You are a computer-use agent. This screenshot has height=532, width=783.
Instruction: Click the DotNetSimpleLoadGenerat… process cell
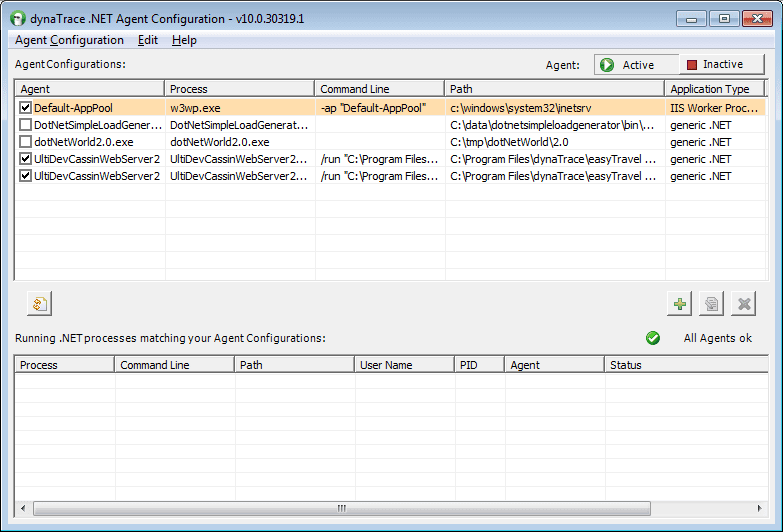click(x=239, y=125)
